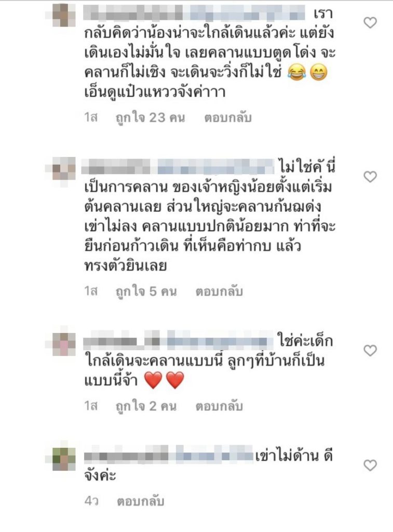Image resolution: width=393 pixels, height=532 pixels.
Task: Open the ถูกใจ 2 คน likes list
Action: click(146, 406)
